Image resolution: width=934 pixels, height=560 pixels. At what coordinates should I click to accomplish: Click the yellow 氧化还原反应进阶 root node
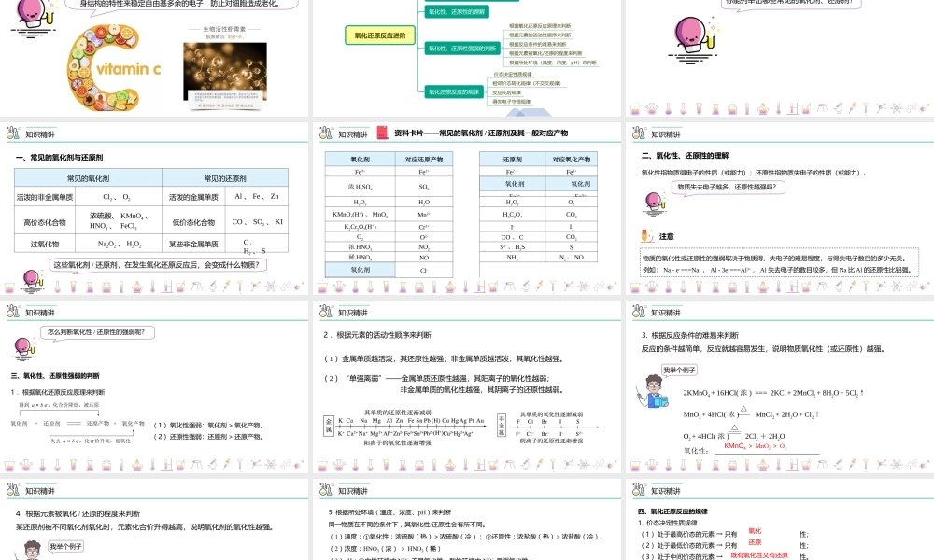tap(380, 35)
